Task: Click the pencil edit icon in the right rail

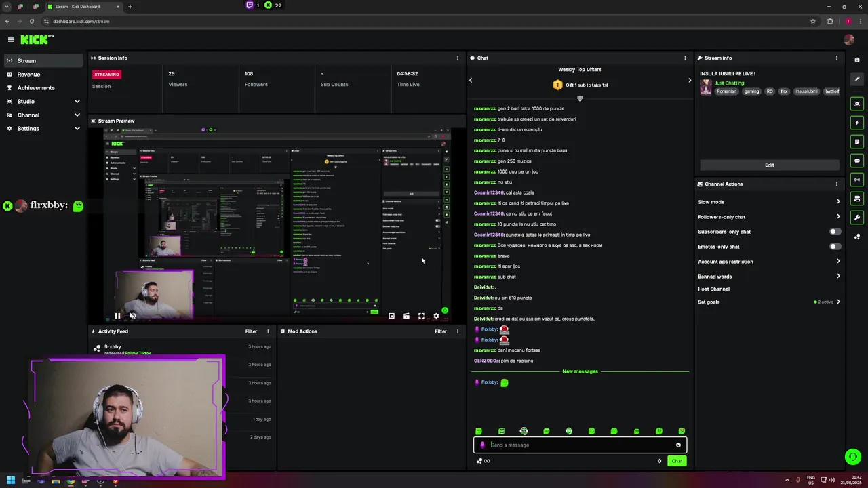Action: coord(857,79)
